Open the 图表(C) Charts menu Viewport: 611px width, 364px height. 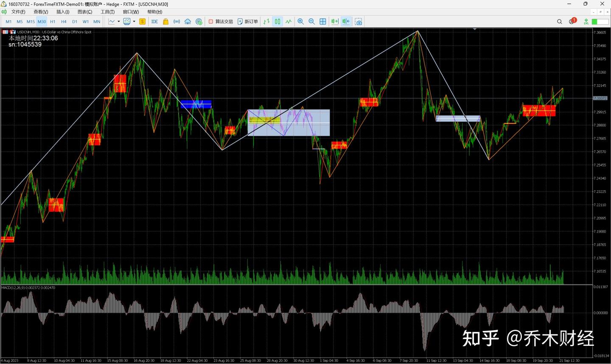85,12
